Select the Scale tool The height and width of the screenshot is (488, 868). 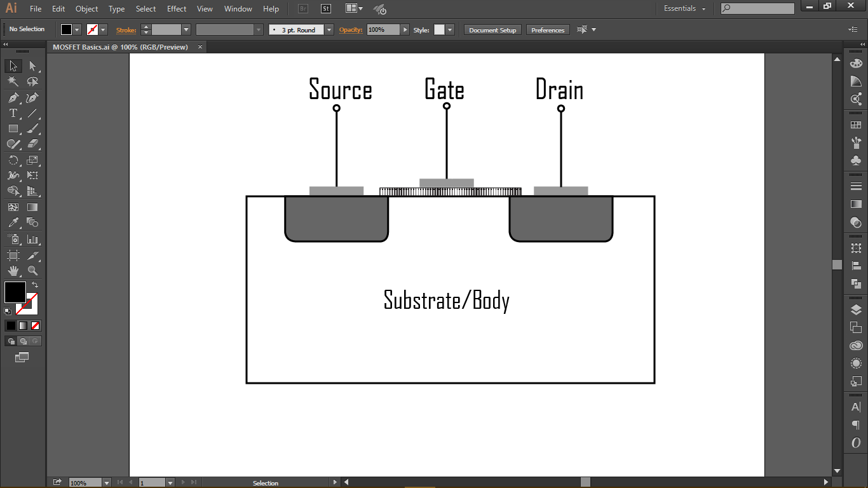(32, 160)
